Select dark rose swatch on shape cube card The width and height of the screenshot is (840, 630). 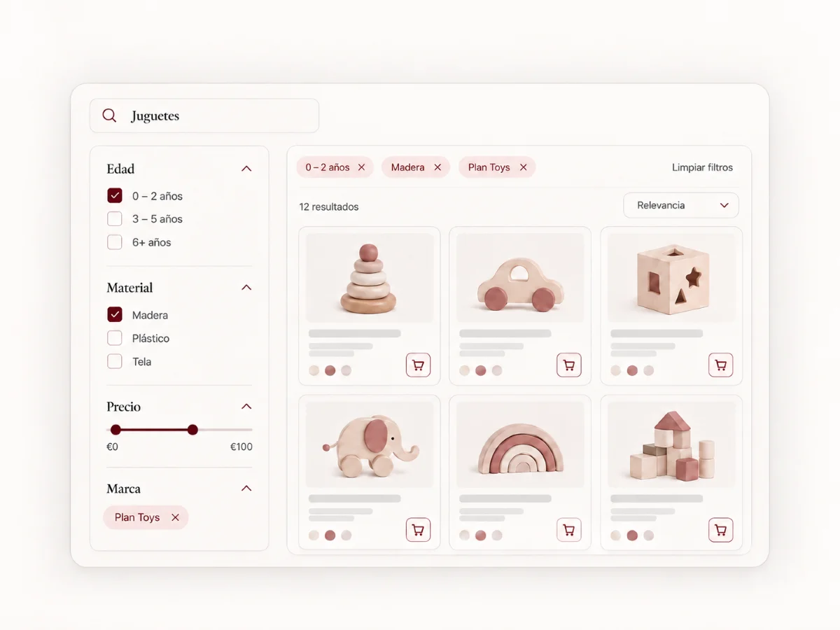[632, 370]
